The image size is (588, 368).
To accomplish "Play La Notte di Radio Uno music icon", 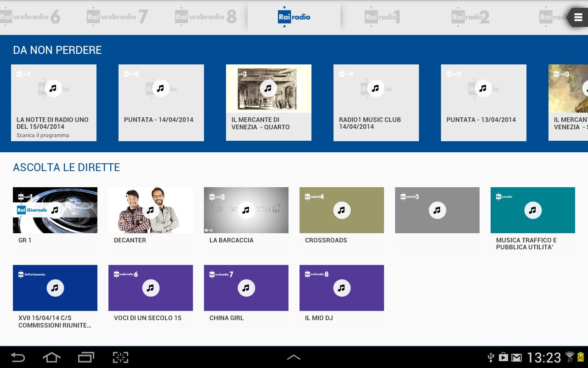I will (x=53, y=88).
